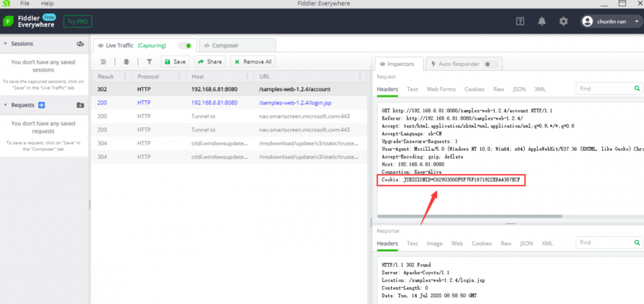
Task: Click the request horizontal scrollbar
Action: click(469, 216)
